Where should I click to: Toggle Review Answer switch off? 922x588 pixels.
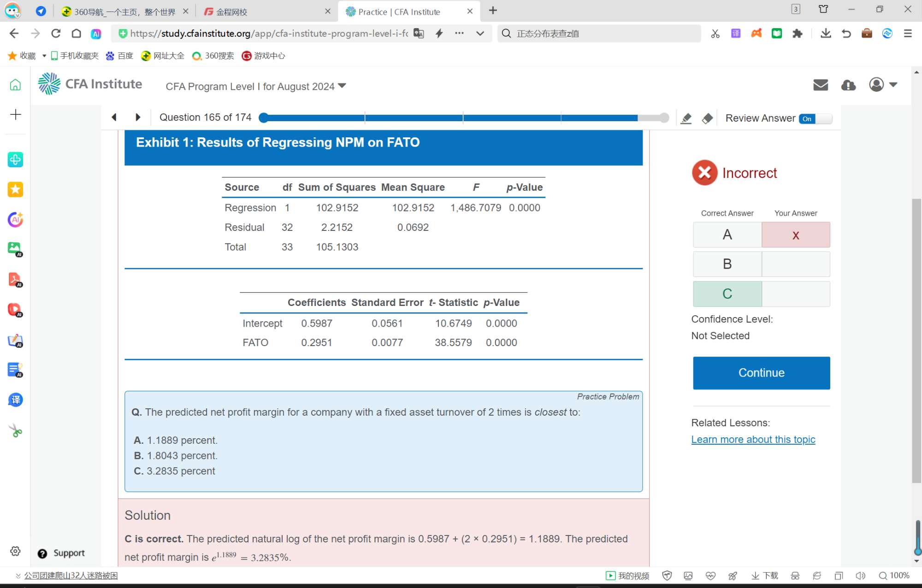816,118
